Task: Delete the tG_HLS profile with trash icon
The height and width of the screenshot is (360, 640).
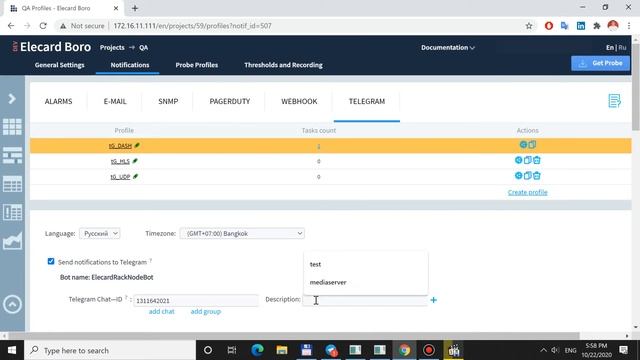Action: click(537, 160)
